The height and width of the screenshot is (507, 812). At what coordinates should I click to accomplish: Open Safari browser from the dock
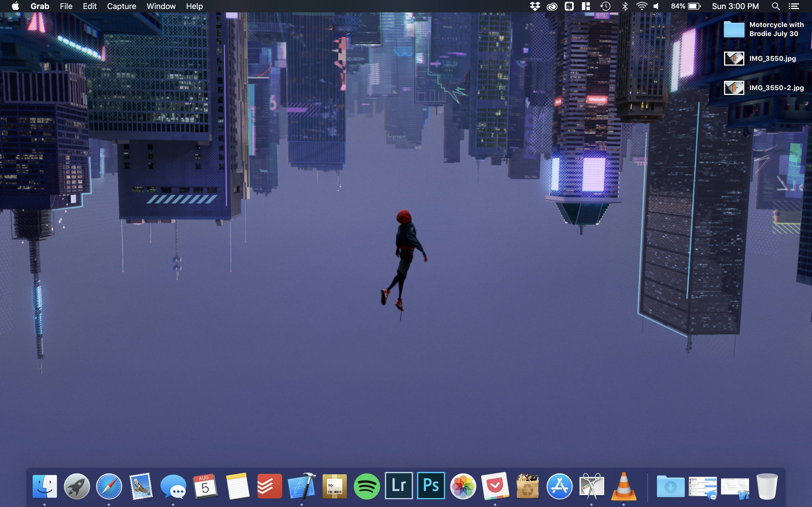(109, 486)
